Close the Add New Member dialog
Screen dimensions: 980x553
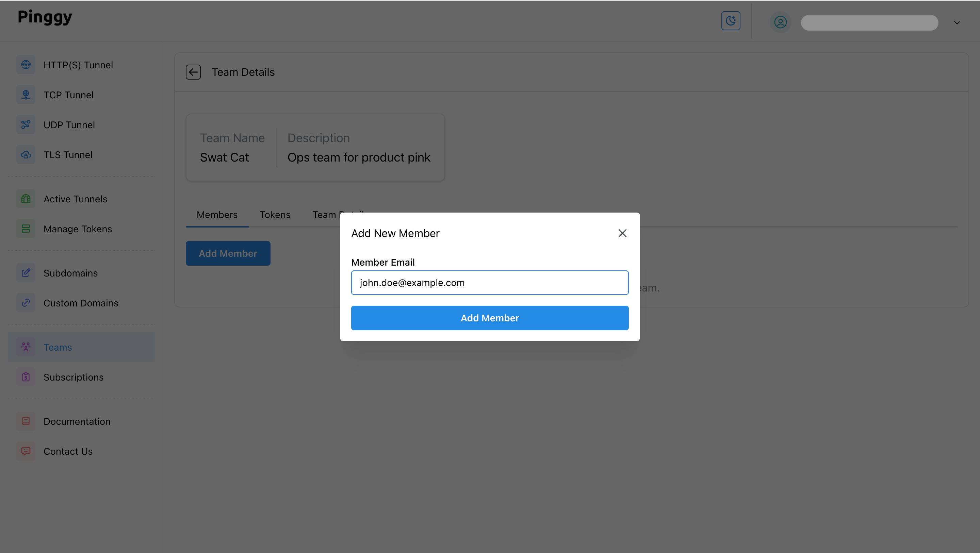coord(622,233)
